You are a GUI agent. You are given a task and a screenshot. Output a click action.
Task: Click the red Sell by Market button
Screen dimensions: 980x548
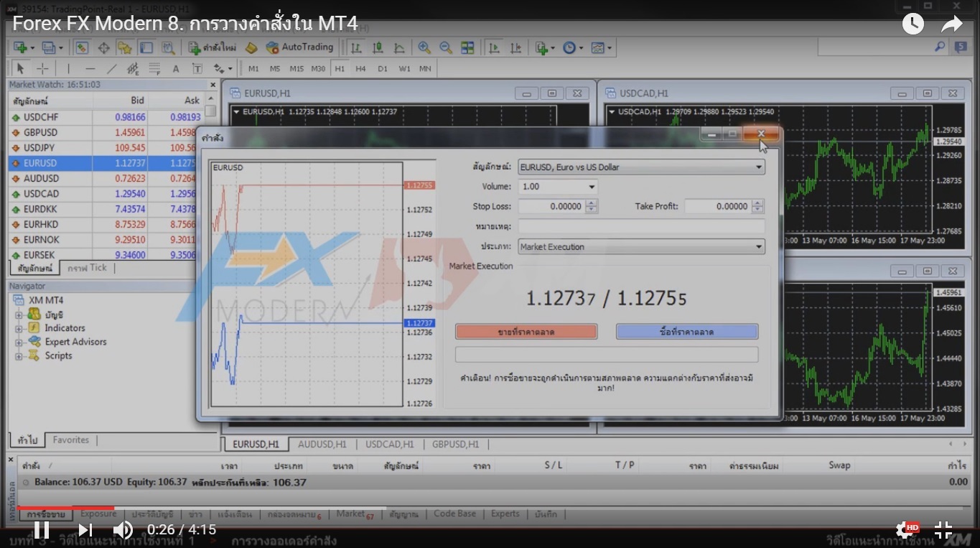coord(526,332)
